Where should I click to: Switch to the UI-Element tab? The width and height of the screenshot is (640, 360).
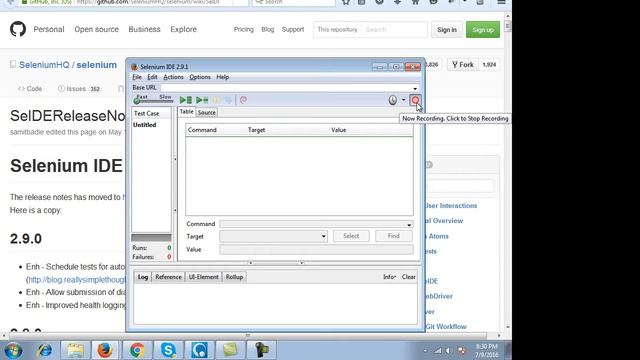click(203, 277)
